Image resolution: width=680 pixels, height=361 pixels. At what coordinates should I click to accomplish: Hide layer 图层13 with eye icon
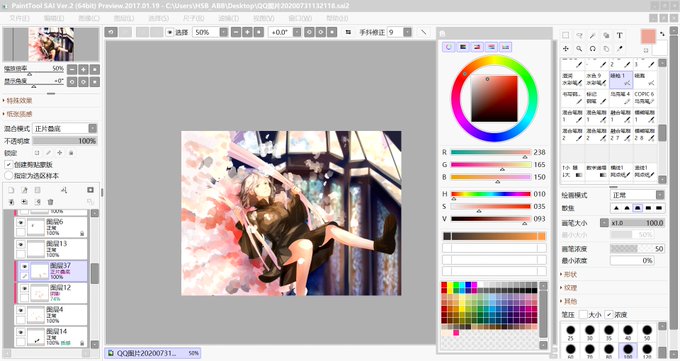20,244
